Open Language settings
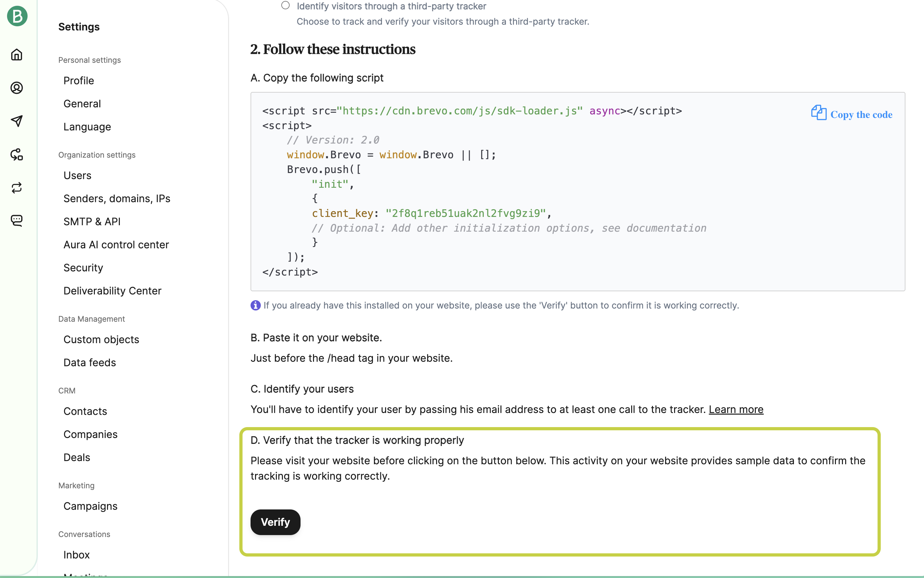 point(87,127)
